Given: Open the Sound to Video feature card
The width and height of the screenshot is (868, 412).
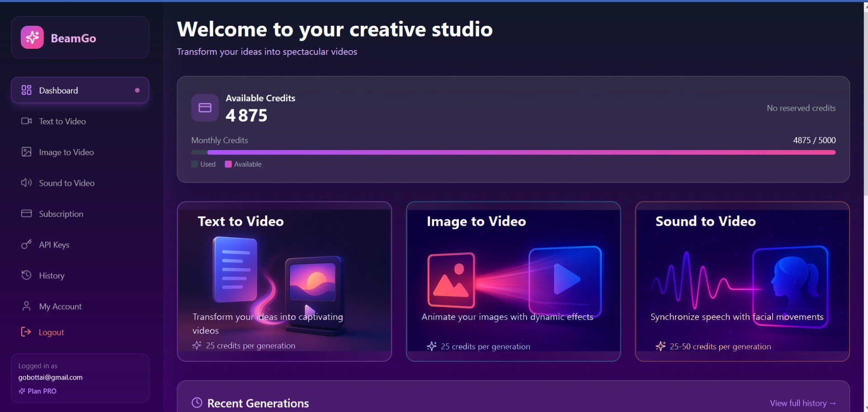Looking at the screenshot, I should point(742,281).
